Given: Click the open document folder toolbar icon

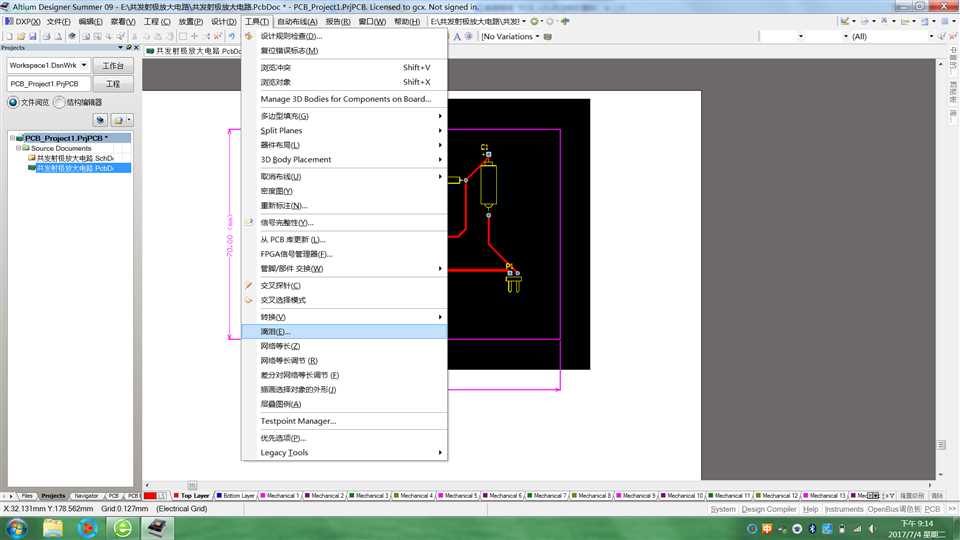Looking at the screenshot, I should tap(21, 36).
